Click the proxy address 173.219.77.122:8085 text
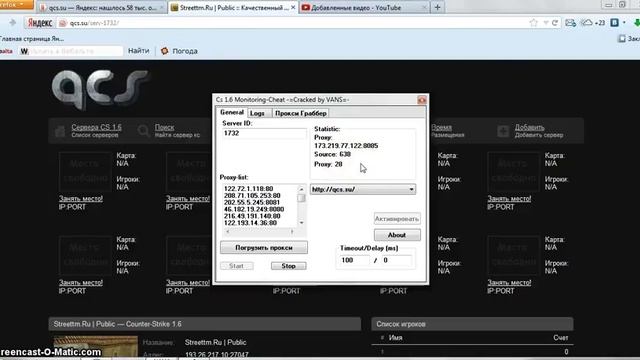 (x=346, y=146)
